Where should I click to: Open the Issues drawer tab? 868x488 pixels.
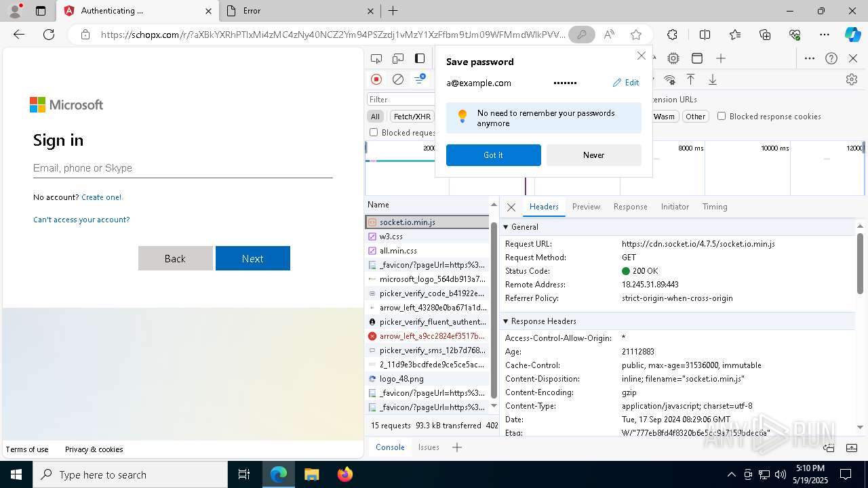click(429, 447)
